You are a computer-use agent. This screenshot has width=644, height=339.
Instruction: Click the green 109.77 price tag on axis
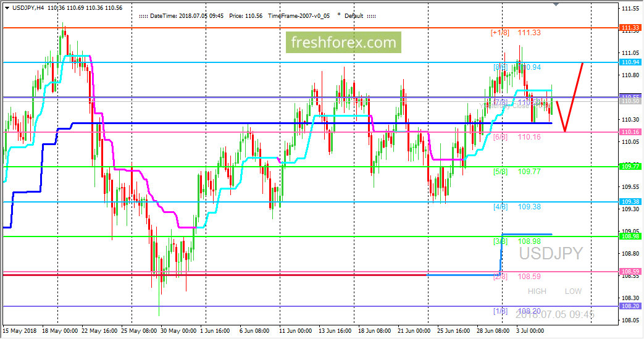(x=630, y=167)
